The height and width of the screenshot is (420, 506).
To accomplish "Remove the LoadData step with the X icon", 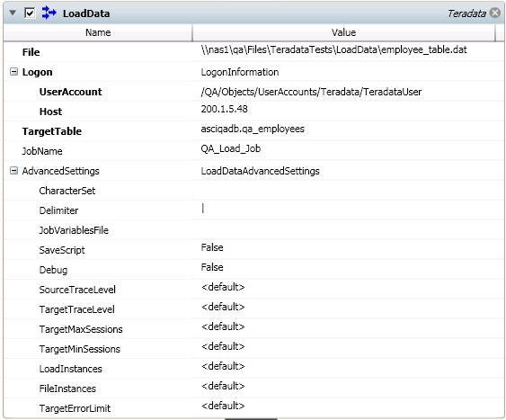I will click(495, 13).
